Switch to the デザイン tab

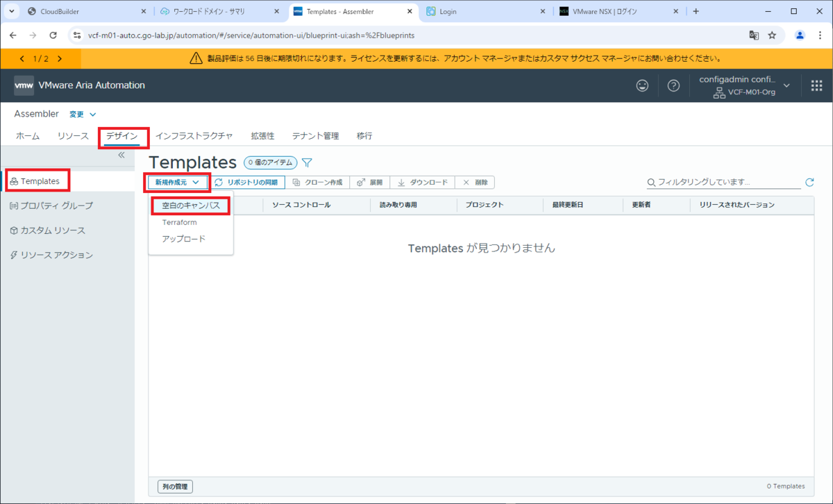pos(122,136)
